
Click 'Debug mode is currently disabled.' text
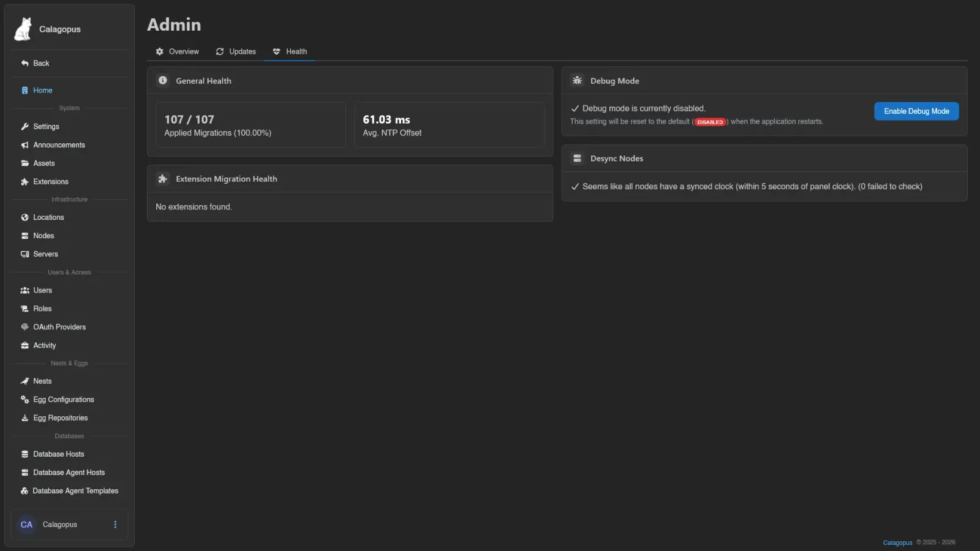click(644, 108)
